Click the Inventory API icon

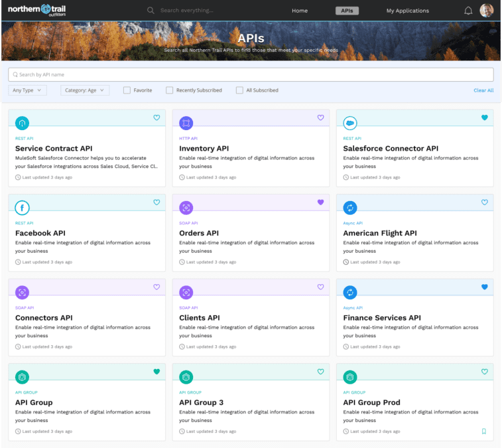pyautogui.click(x=186, y=123)
